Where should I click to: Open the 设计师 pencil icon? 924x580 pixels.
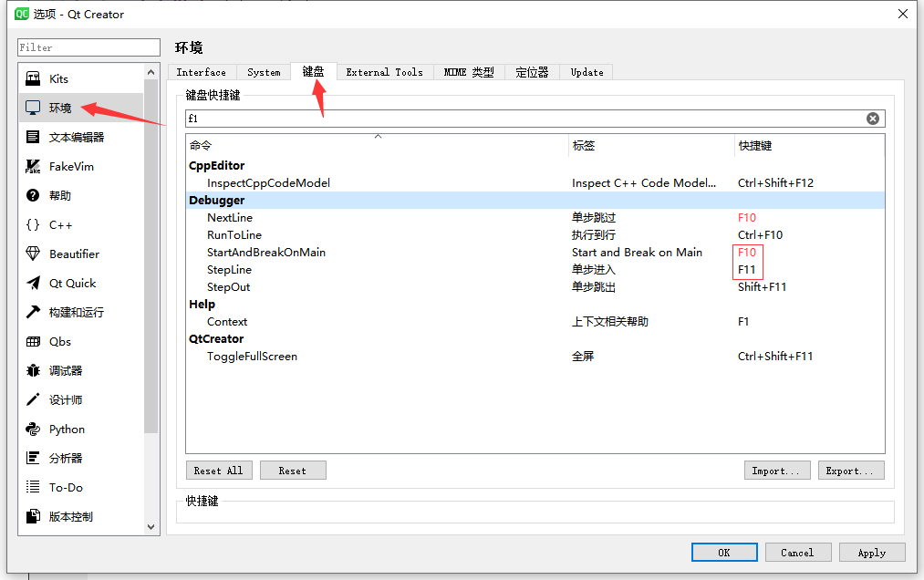(33, 399)
